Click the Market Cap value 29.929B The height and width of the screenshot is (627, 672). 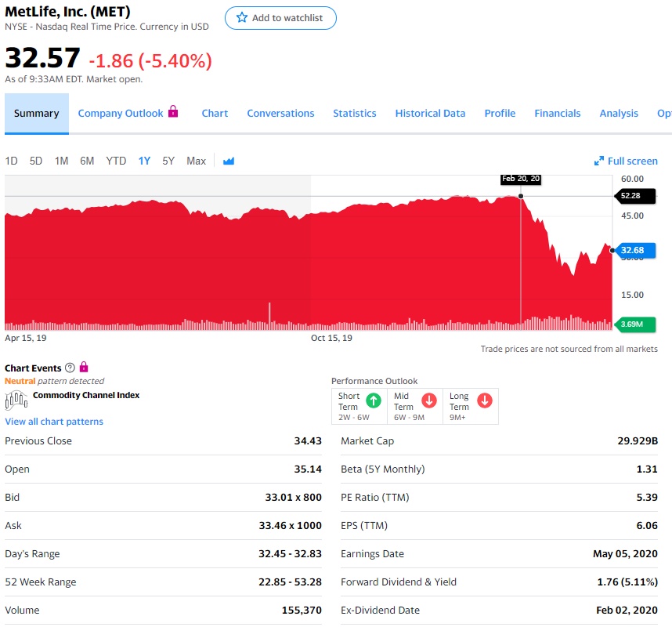pyautogui.click(x=638, y=441)
